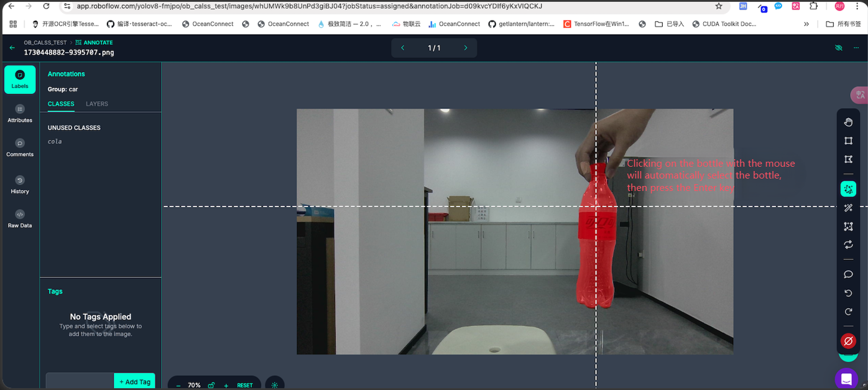The image size is (868, 390).
Task: Click the browser address bar URL
Action: [x=310, y=6]
